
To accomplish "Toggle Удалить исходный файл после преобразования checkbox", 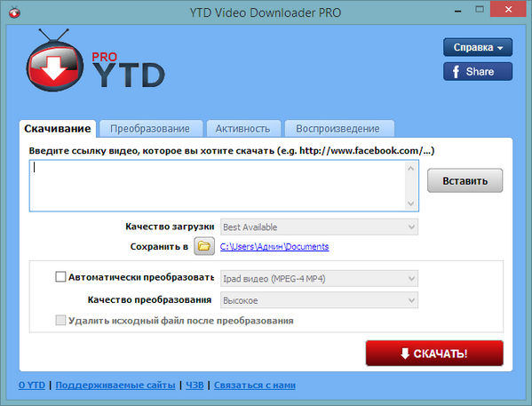I will [x=60, y=320].
